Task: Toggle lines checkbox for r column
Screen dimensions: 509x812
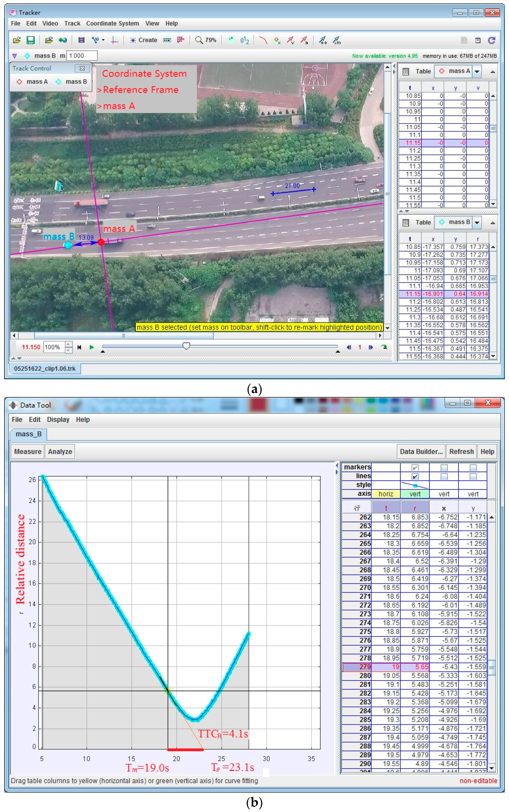Action: tap(415, 476)
